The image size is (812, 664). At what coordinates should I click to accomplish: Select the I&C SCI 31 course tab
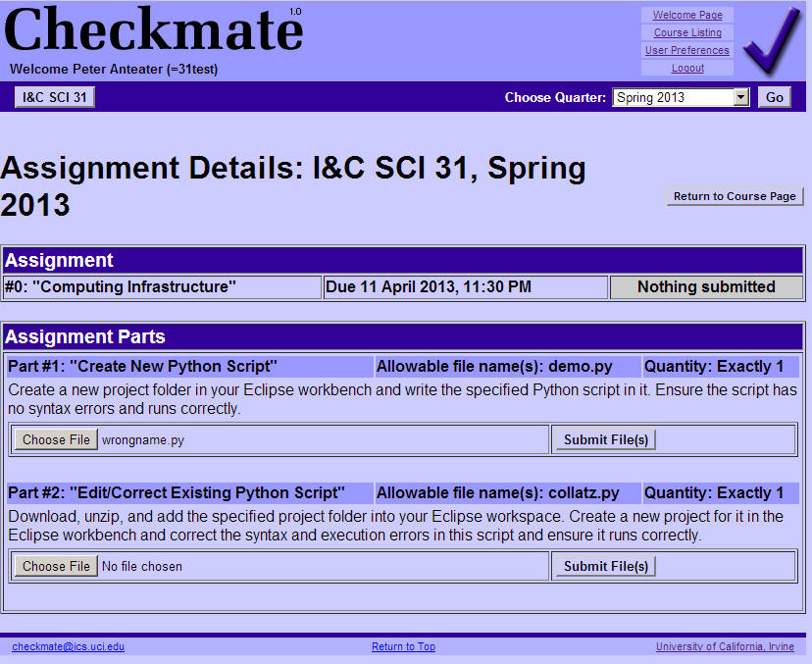click(55, 97)
